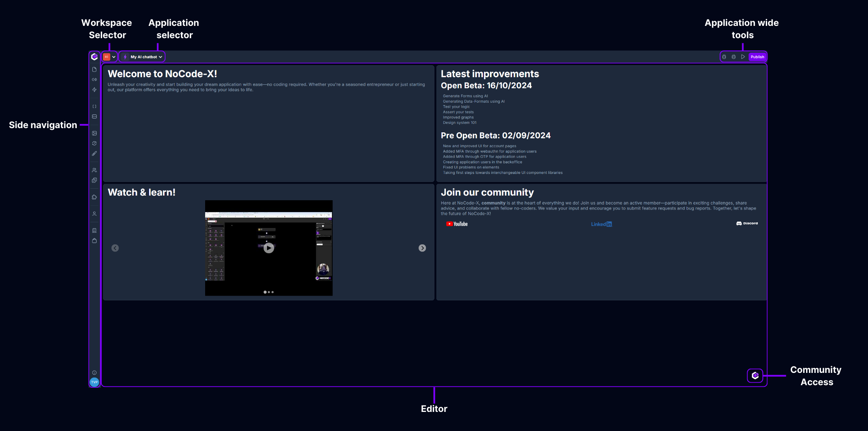868x431 pixels.
Task: Open the users icon in side navigation
Action: (94, 170)
